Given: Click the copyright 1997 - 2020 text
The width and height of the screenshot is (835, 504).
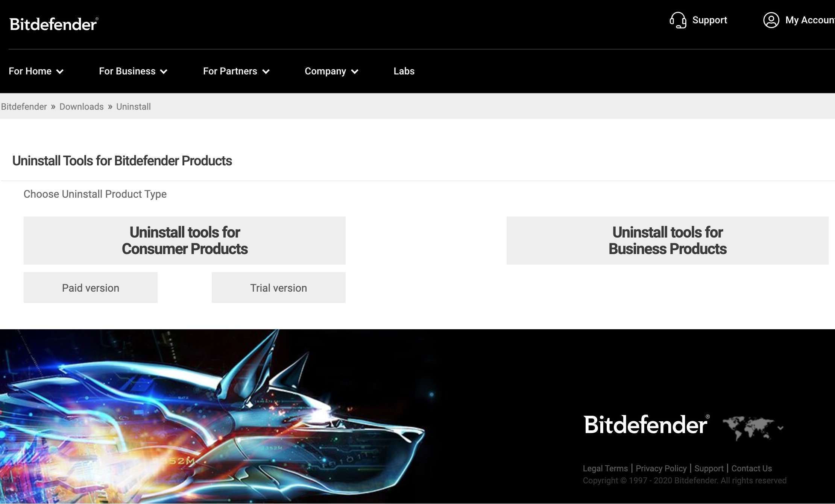Looking at the screenshot, I should pyautogui.click(x=685, y=481).
